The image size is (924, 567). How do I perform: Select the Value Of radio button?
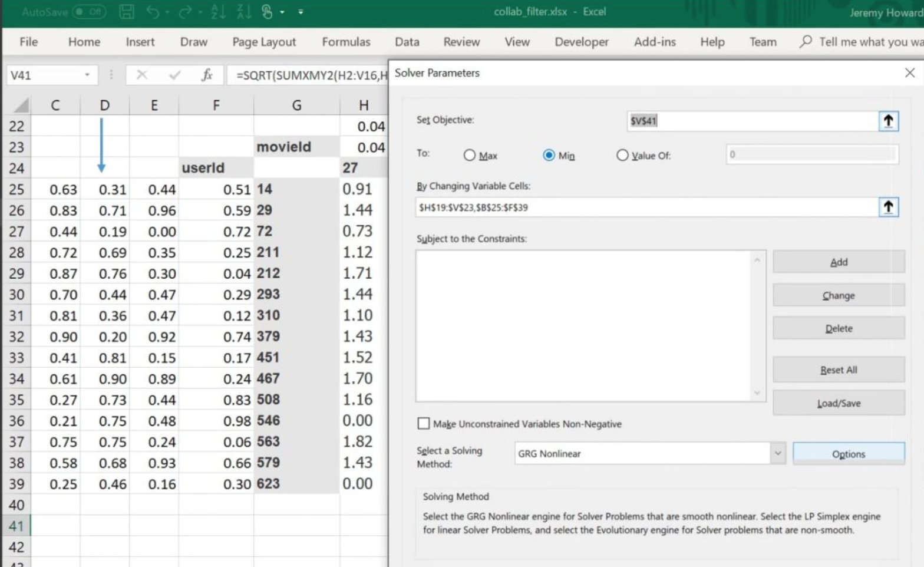622,155
